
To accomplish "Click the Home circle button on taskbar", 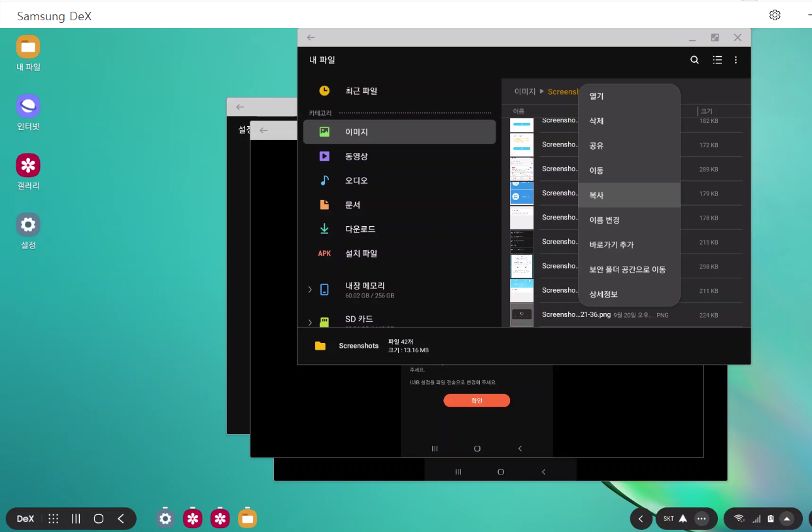I will (x=99, y=519).
